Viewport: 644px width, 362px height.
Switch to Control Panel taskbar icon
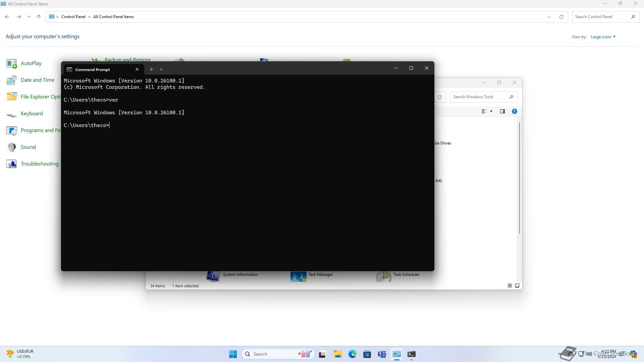[397, 354]
